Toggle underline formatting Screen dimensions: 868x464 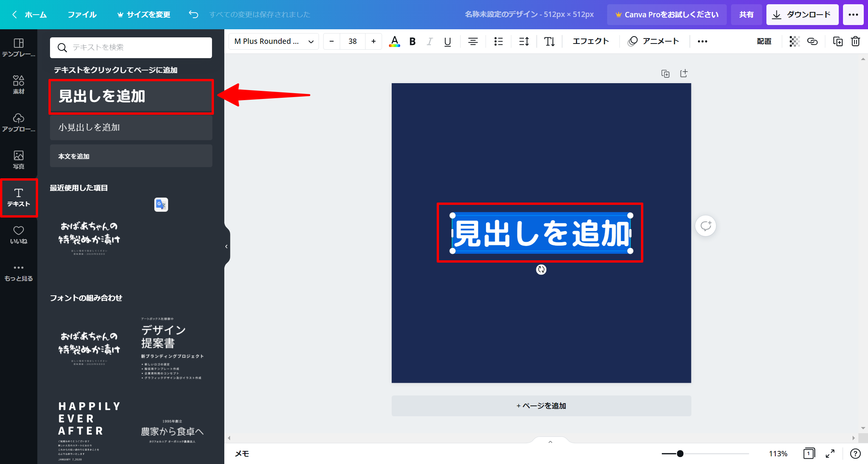pyautogui.click(x=447, y=41)
